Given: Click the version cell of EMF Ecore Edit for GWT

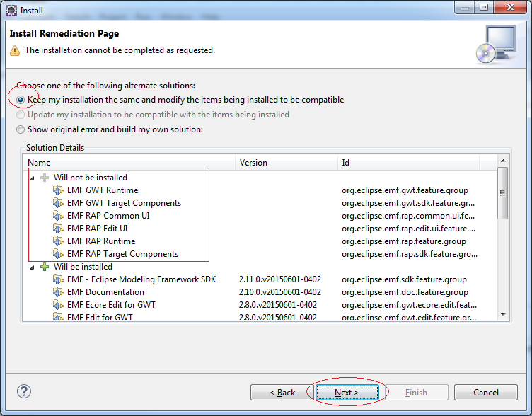Looking at the screenshot, I should (x=277, y=305).
